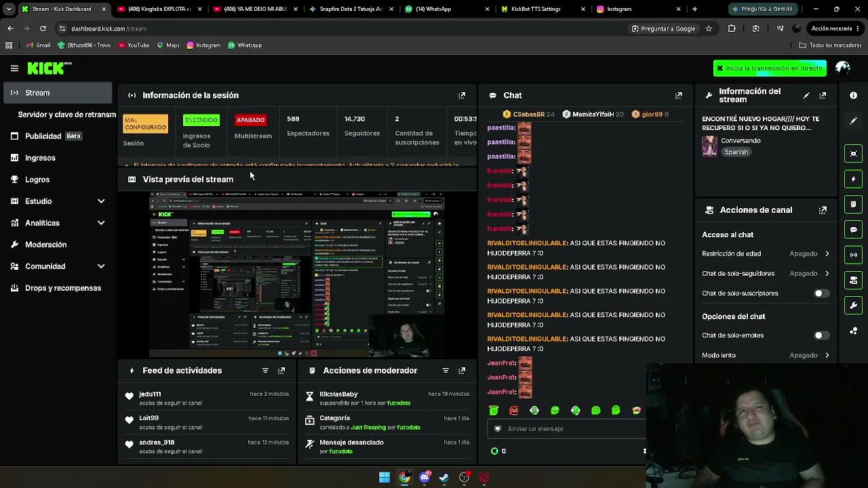Viewport: 868px width, 488px height.
Task: Toggle the stream info wrench icon in right sidebar
Action: click(x=853, y=306)
